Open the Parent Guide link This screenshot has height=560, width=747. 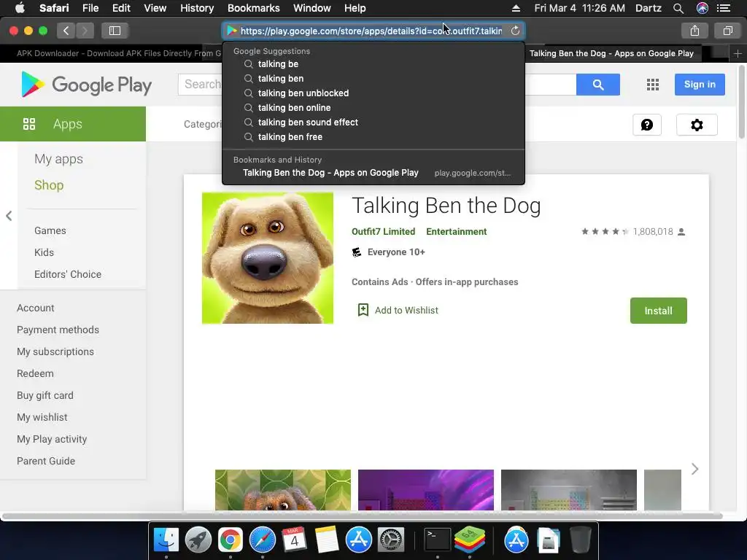coord(46,461)
